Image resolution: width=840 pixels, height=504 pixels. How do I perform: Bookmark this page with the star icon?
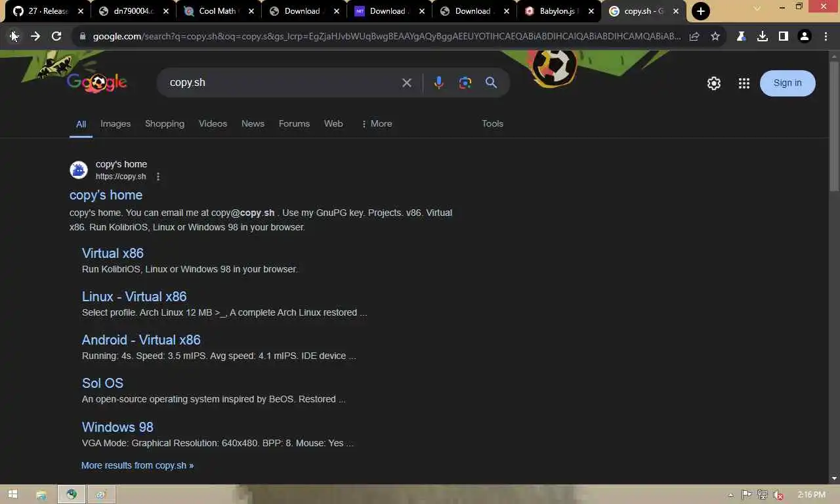715,36
